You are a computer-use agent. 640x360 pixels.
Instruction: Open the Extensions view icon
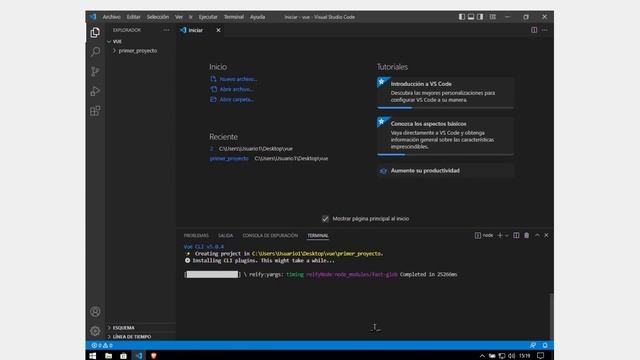95,111
